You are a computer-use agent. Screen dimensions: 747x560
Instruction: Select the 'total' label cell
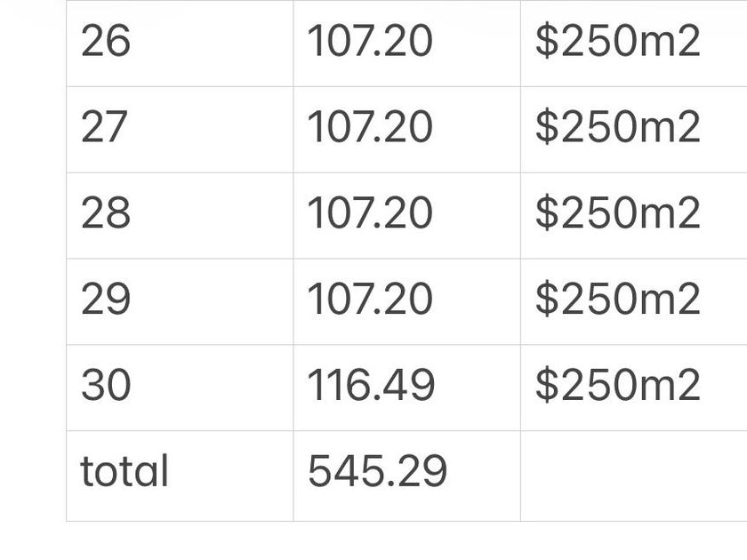pyautogui.click(x=124, y=471)
